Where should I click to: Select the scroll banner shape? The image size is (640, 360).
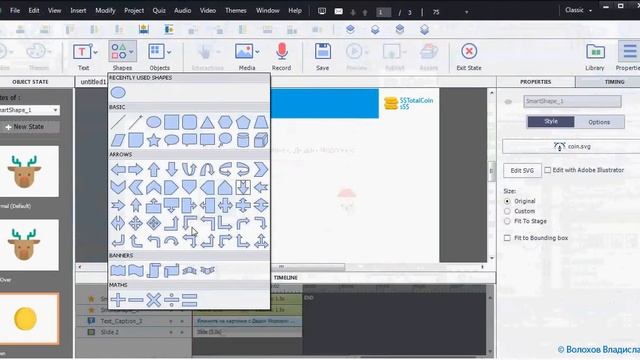point(153,270)
